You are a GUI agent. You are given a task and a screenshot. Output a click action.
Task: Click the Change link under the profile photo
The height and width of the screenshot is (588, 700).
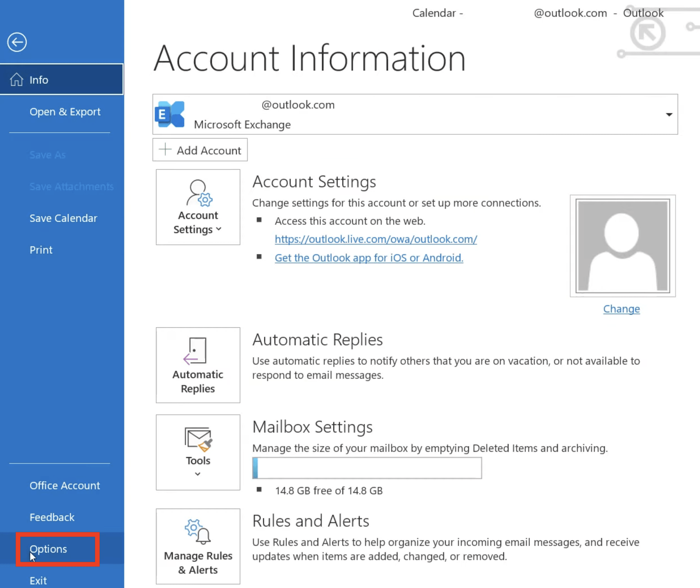click(x=621, y=309)
